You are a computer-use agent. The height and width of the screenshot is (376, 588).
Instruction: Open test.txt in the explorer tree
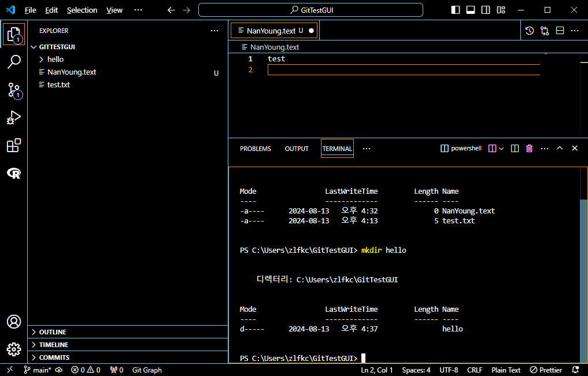pos(128,85)
